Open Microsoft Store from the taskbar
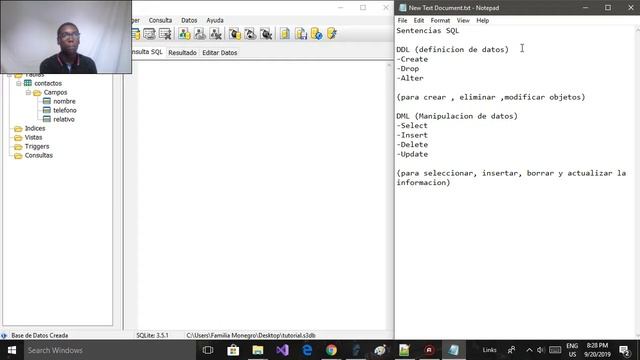This screenshot has height=360, width=640. tap(233, 350)
